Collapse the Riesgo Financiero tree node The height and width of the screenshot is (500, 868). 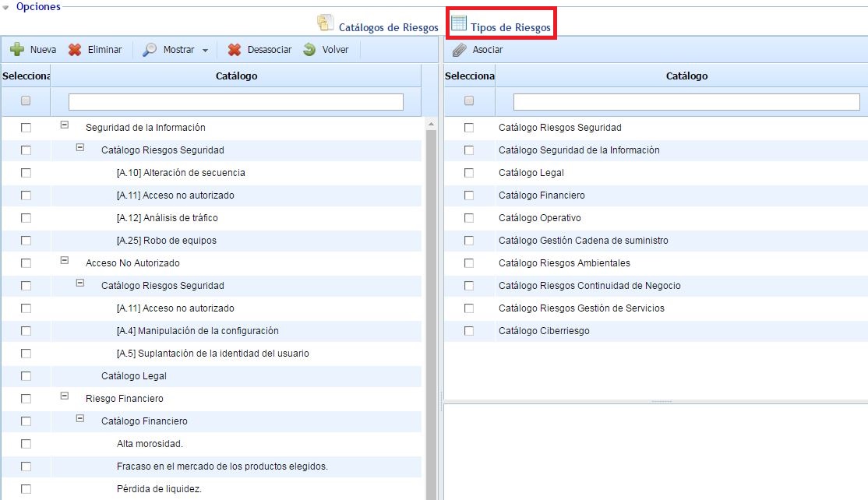(65, 396)
